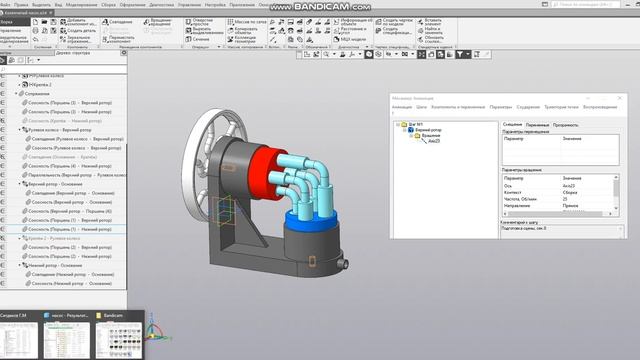Open the Файл menu
The width and height of the screenshot is (640, 360).
[5, 5]
